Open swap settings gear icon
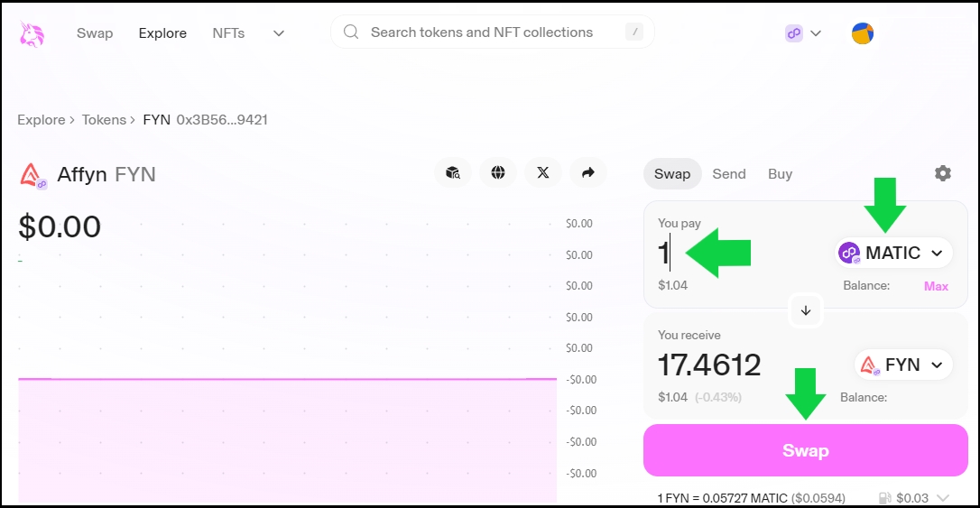 [x=943, y=173]
